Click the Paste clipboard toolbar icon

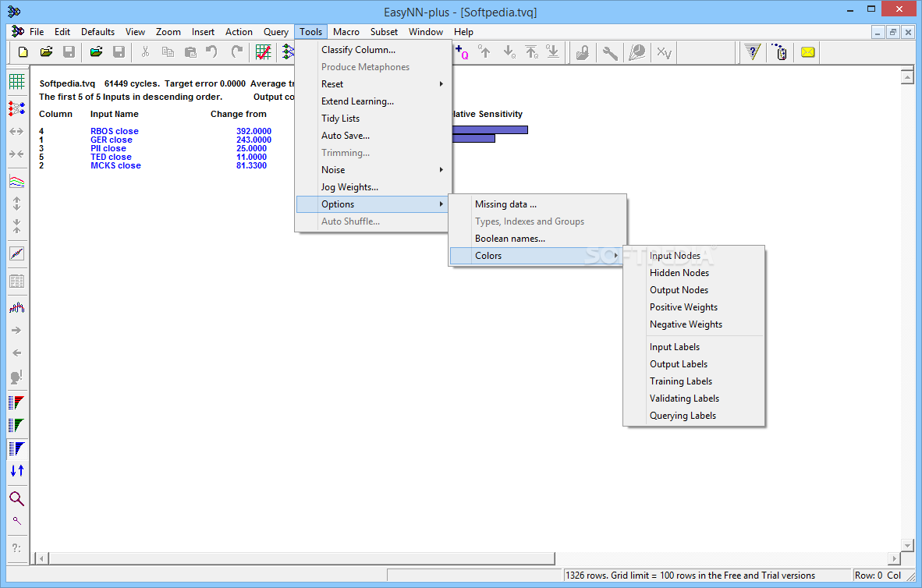tap(190, 52)
